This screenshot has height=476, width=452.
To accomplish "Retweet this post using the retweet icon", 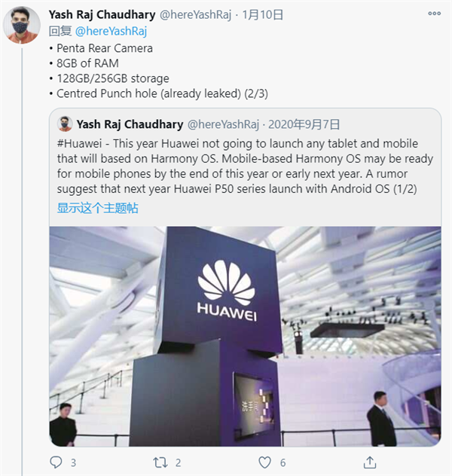I will [x=160, y=462].
